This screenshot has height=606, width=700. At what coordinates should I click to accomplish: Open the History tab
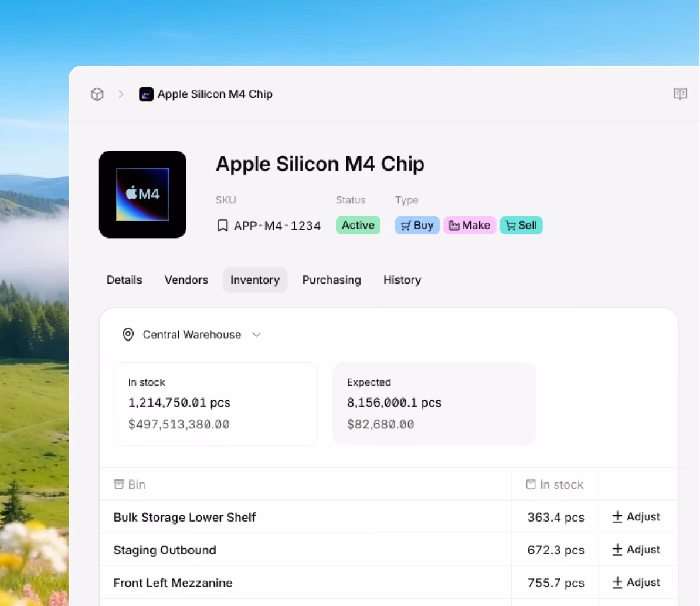point(402,280)
